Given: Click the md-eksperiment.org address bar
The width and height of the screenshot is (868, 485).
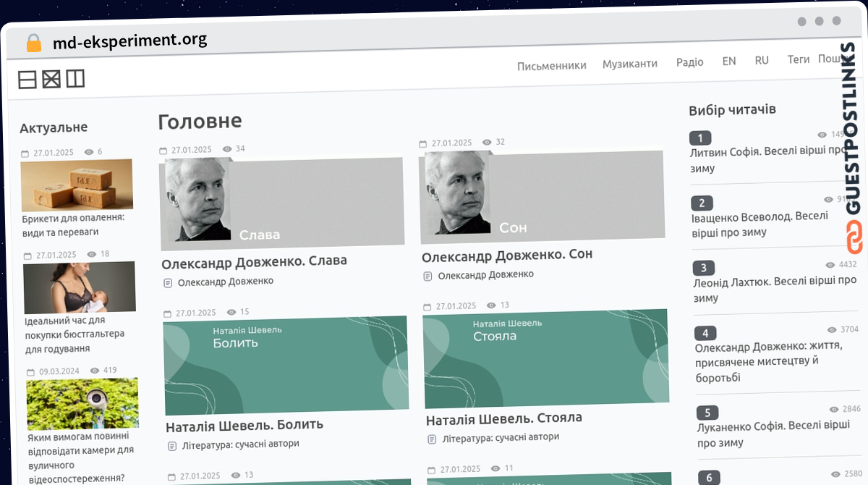Looking at the screenshot, I should click(x=130, y=41).
